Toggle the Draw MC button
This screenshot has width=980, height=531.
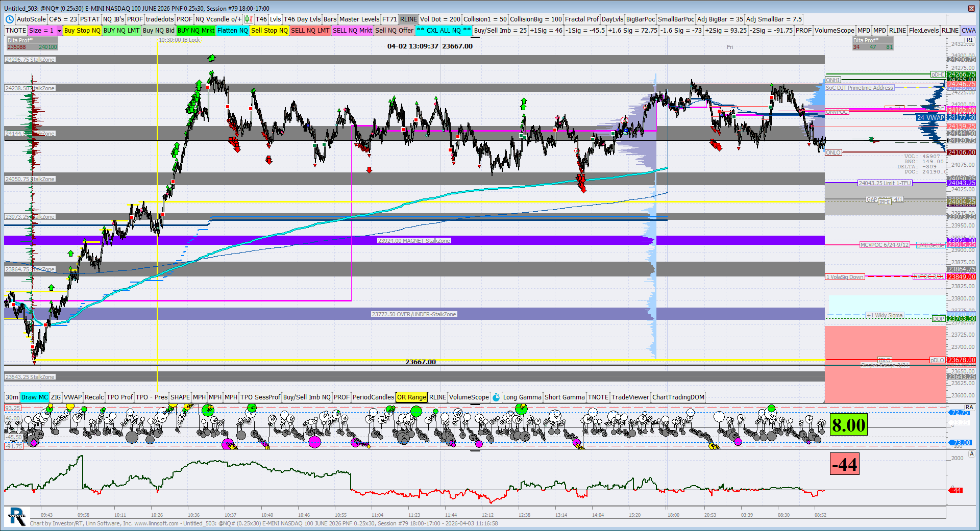(34, 397)
